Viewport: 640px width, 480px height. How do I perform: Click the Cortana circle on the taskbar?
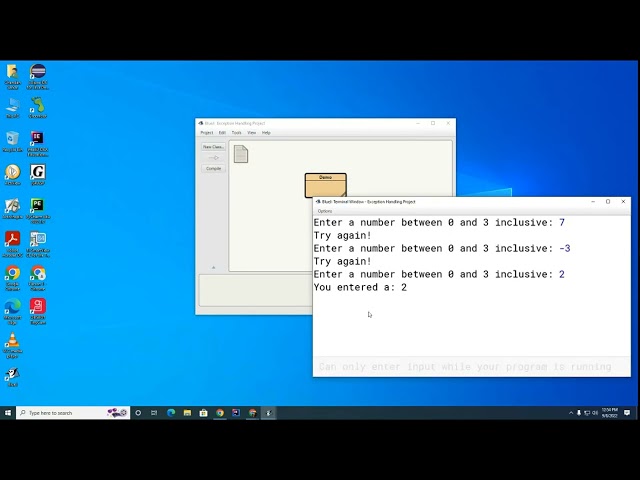coord(138,413)
